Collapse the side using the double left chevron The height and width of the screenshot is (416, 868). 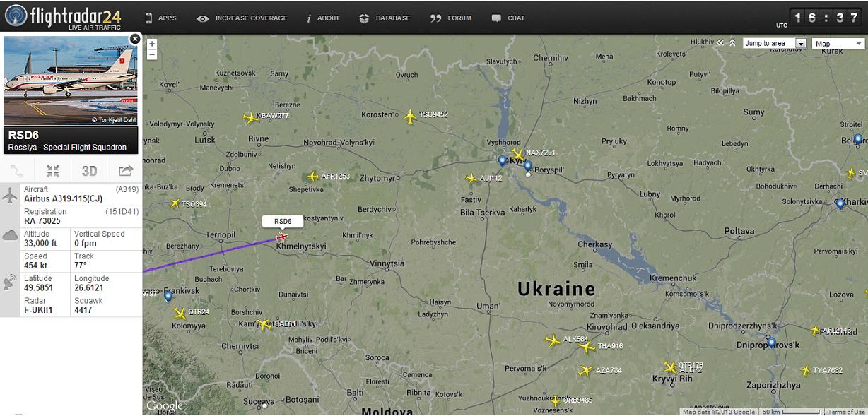[x=720, y=43]
